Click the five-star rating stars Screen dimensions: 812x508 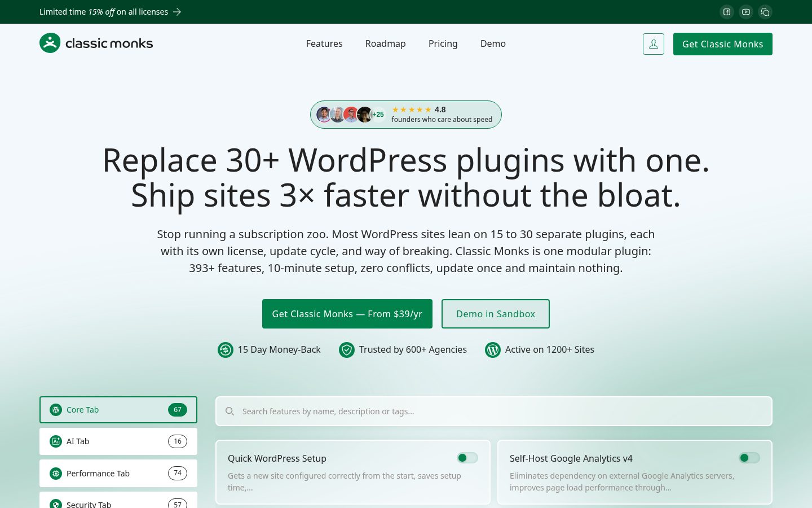point(412,110)
